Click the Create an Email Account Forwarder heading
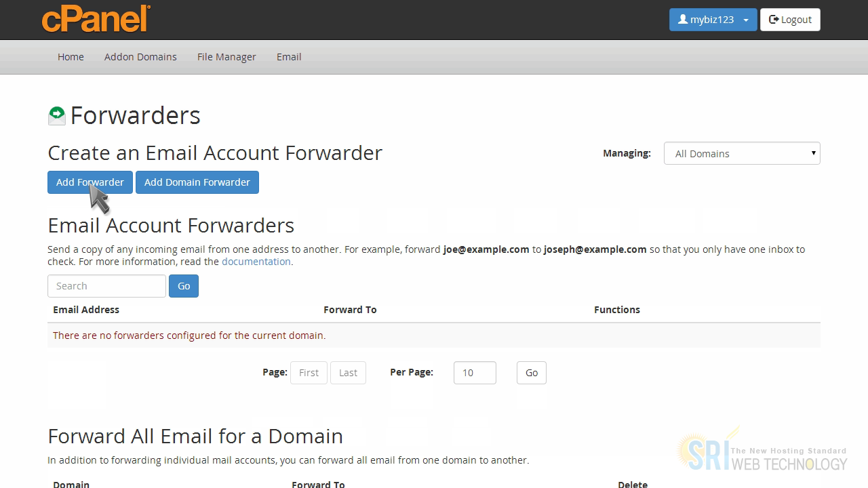The image size is (868, 488). coord(215,152)
